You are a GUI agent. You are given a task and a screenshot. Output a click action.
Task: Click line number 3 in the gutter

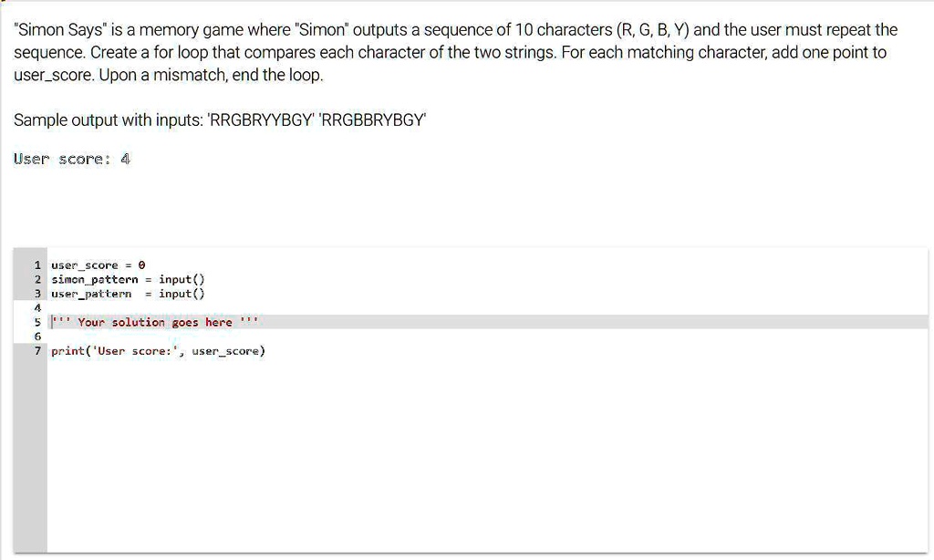point(37,294)
